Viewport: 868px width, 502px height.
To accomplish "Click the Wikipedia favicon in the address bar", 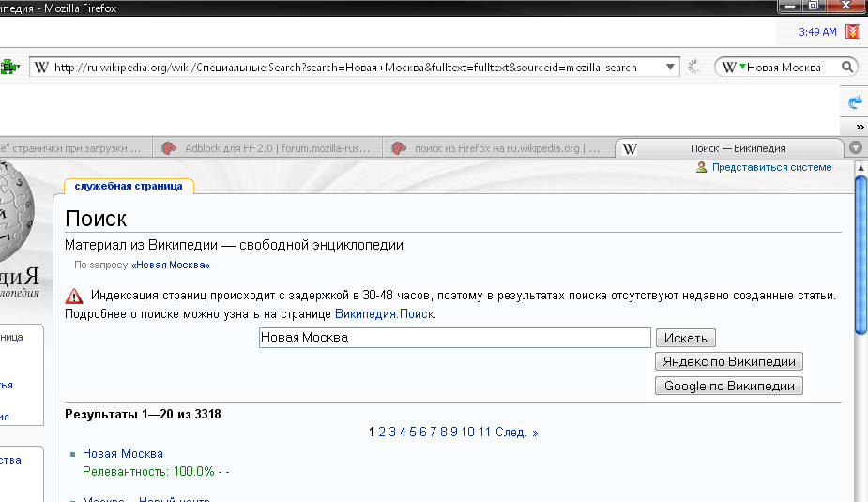I will [x=41, y=68].
